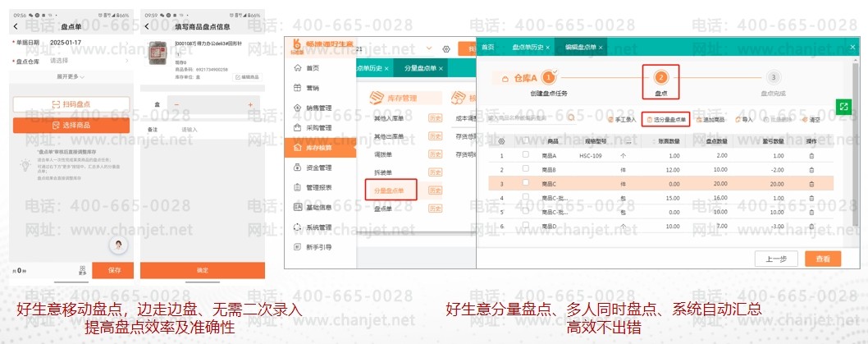Toggle the select-all checkbox in table header

point(526,140)
